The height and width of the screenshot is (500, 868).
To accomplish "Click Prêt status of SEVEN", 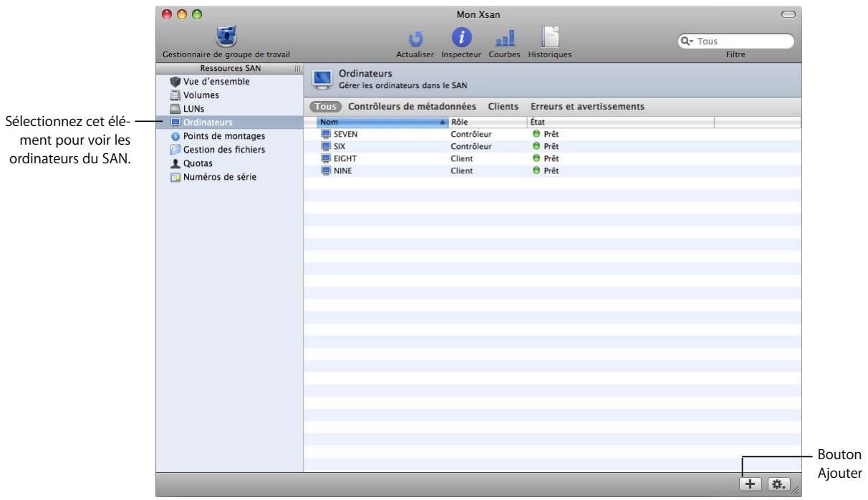I will (x=545, y=134).
